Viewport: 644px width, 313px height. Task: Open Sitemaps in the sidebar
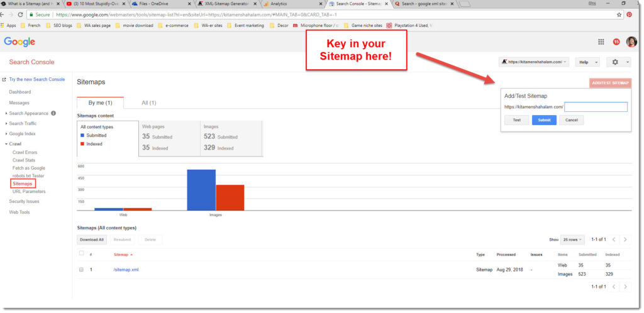(23, 184)
